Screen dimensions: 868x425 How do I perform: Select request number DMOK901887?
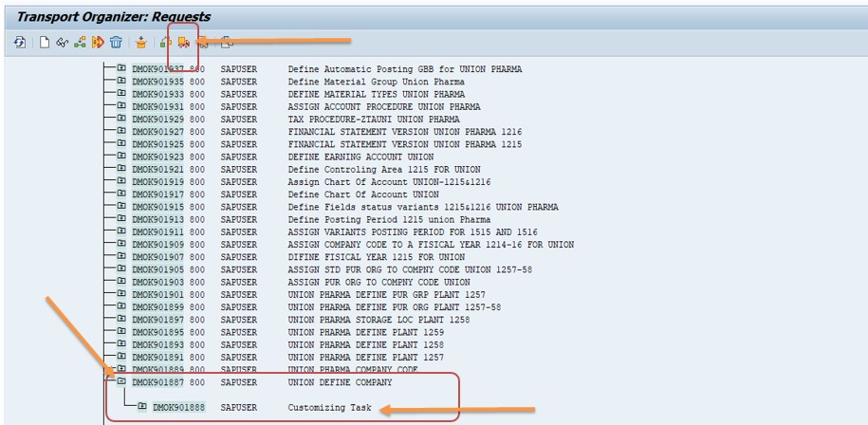(x=158, y=382)
